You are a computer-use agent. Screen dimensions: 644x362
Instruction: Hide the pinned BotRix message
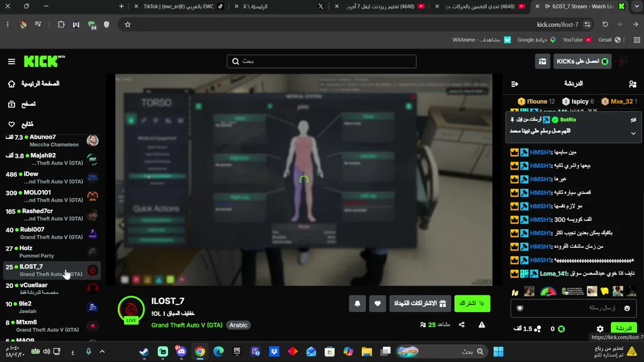(633, 120)
